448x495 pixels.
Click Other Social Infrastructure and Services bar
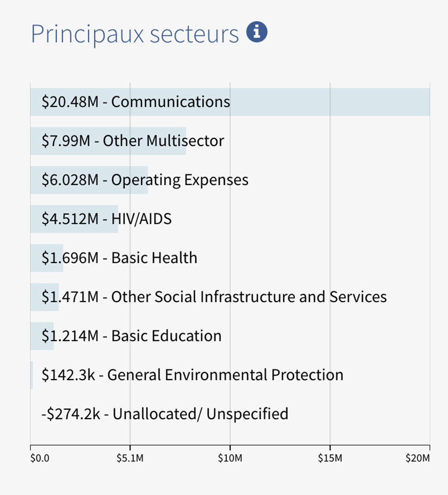click(x=44, y=297)
